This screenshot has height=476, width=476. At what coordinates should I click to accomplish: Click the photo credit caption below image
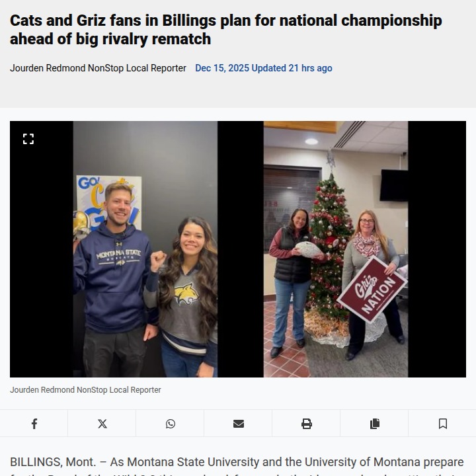pos(85,390)
